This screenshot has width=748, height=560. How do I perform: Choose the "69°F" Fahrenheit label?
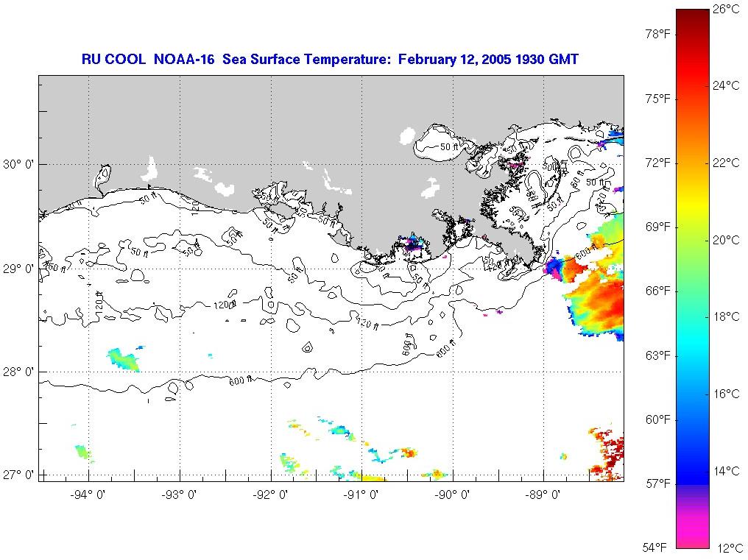pos(658,227)
